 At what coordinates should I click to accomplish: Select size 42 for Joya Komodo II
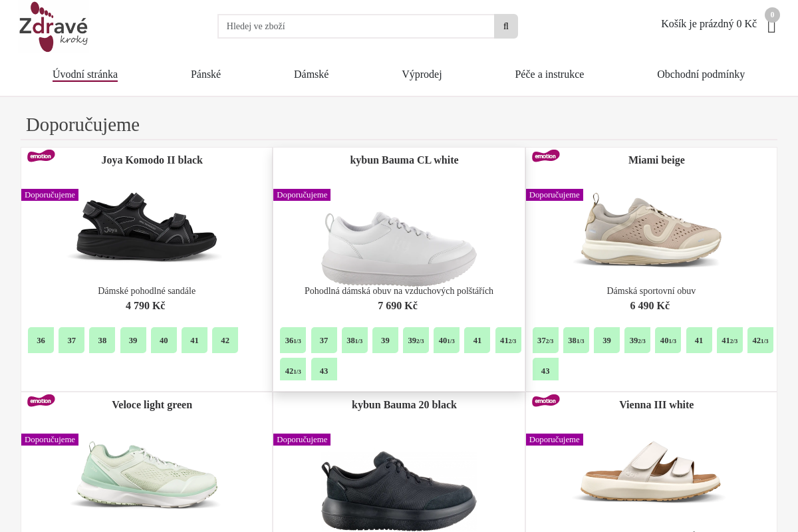point(225,340)
